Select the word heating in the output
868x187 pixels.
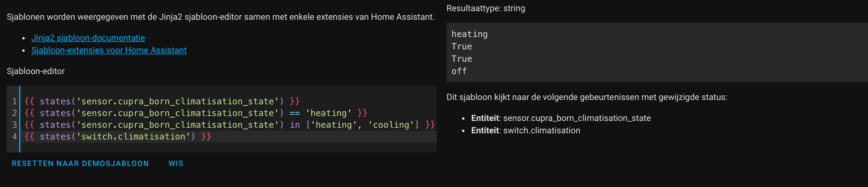[x=469, y=34]
